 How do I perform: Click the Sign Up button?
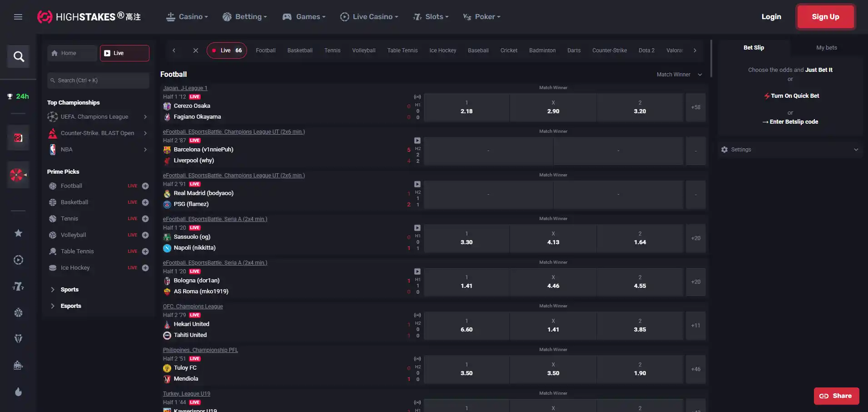click(825, 17)
